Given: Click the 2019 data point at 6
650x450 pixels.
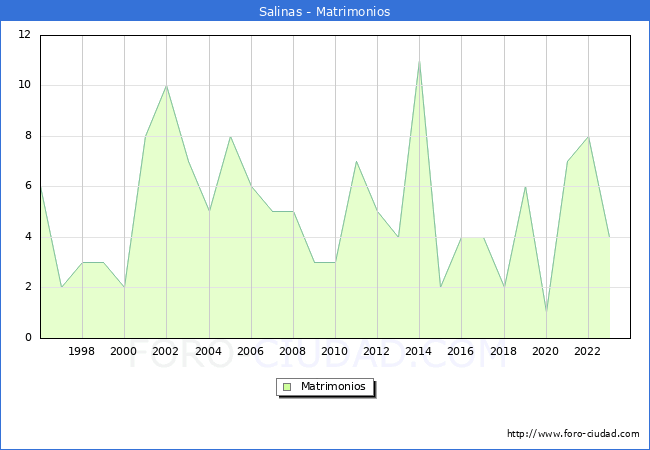Looking at the screenshot, I should (x=525, y=186).
